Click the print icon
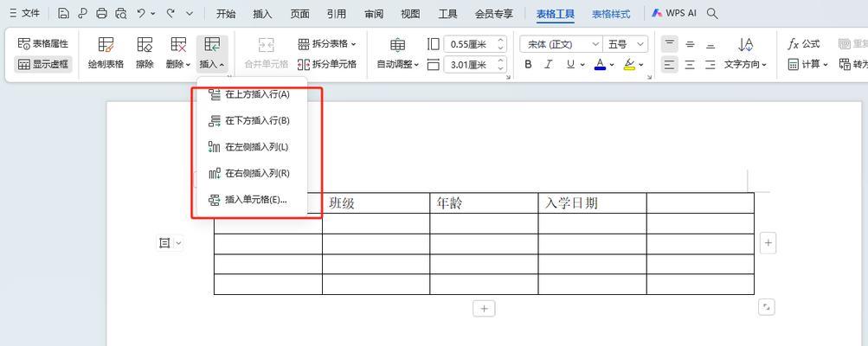The width and height of the screenshot is (868, 346). pyautogui.click(x=101, y=13)
